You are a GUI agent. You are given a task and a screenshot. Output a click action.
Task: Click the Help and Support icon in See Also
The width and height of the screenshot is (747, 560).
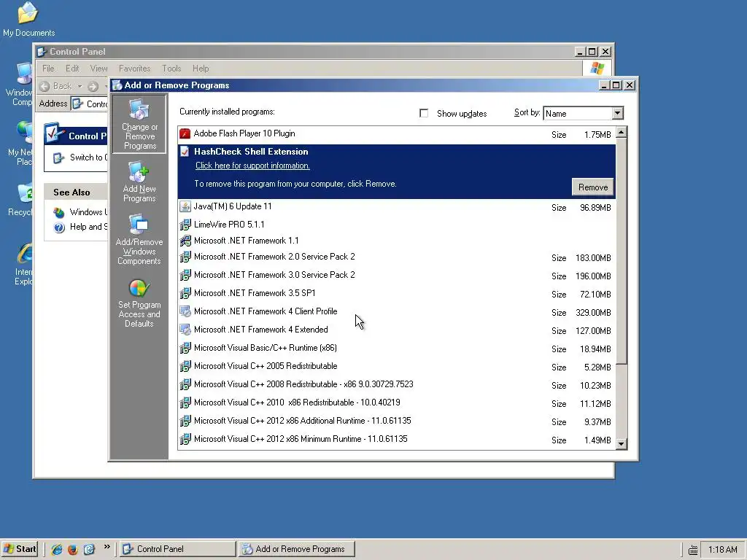click(x=59, y=227)
